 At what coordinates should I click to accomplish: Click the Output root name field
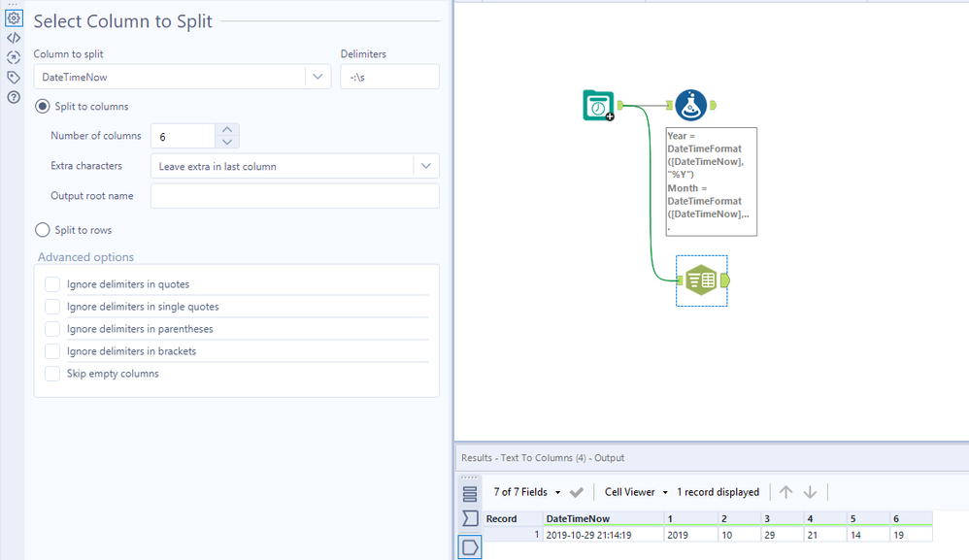coord(295,196)
